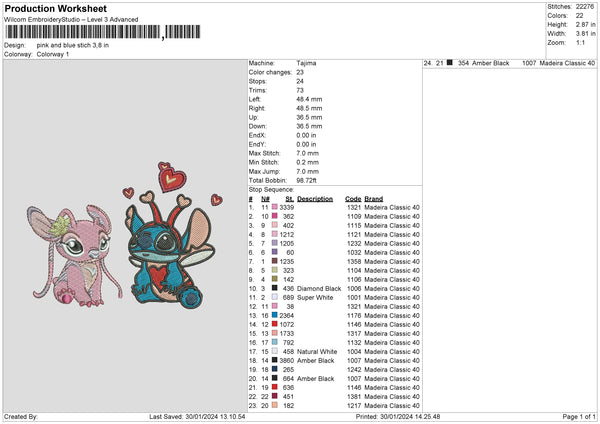Click the 'Stop Sequence:' label

pyautogui.click(x=271, y=190)
